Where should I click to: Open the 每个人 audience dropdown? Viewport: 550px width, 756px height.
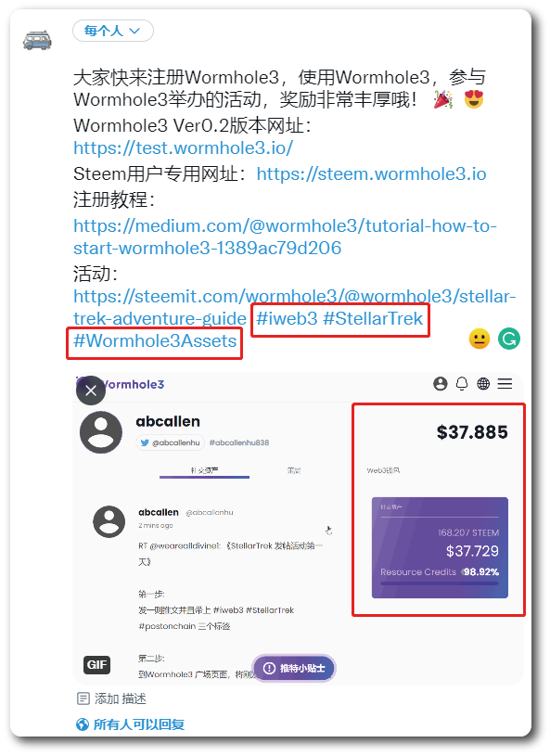113,31
